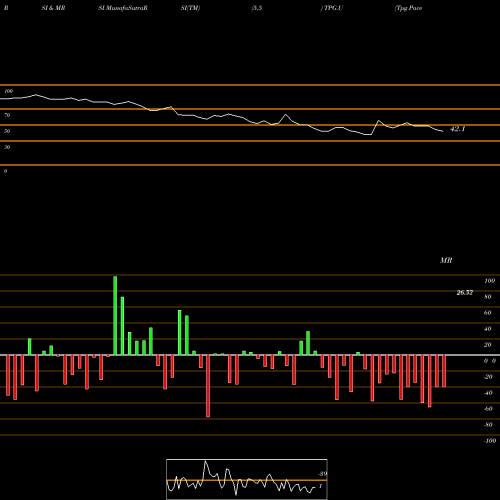The width and height of the screenshot is (500, 500).
Task: Click the MR axis label '80'
Action: click(x=488, y=297)
